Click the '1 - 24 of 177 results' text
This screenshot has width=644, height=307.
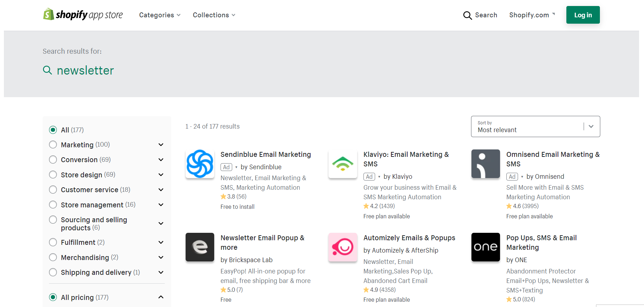212,126
